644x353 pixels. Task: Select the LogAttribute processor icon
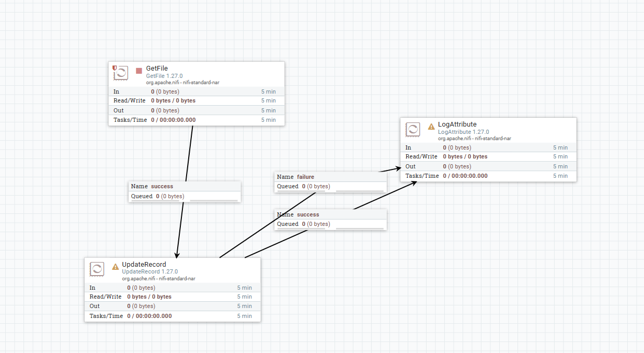(x=413, y=129)
